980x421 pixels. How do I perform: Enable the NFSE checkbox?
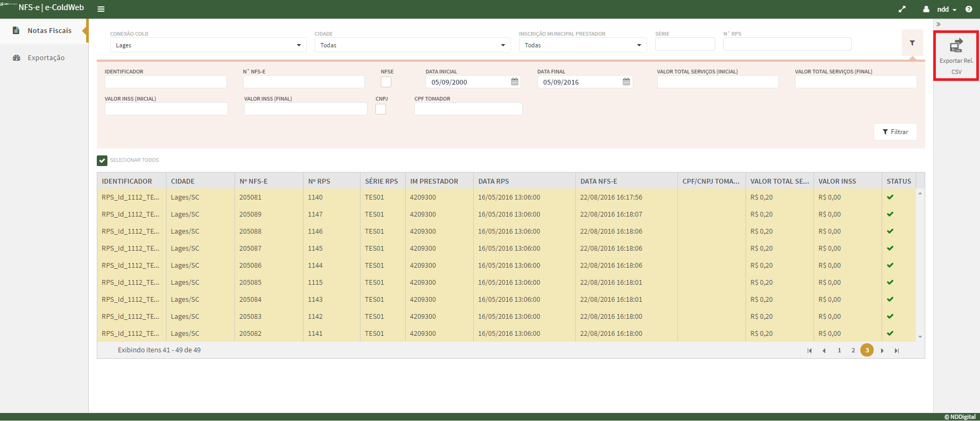(x=386, y=82)
